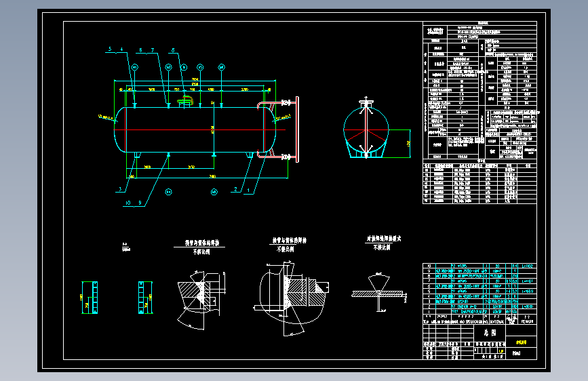Image resolution: width=588 pixels, height=381 pixels.
Task: Select the cyan ladder detail with green dimension on left
Action: (90, 298)
